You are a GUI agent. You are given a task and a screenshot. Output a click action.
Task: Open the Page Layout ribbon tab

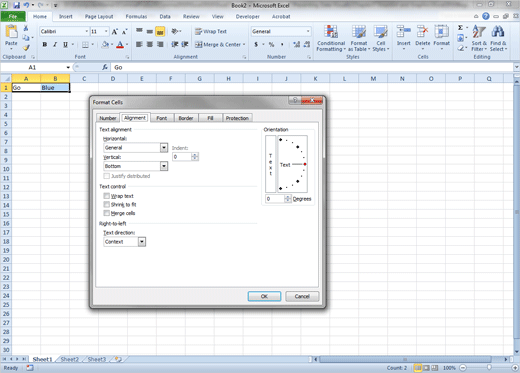point(99,16)
